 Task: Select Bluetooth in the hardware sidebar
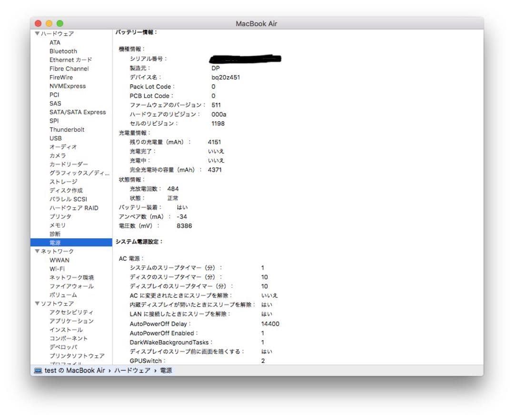point(63,51)
